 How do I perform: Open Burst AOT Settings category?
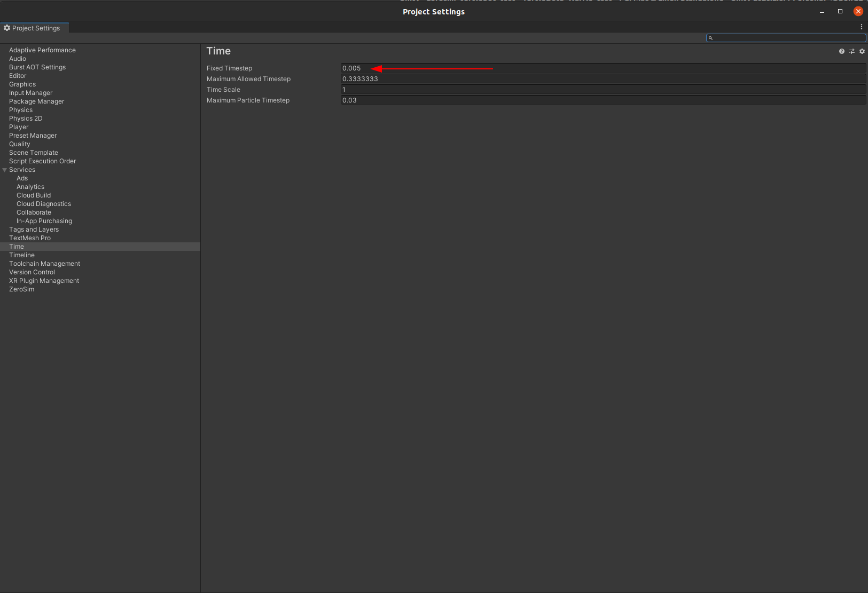coord(37,67)
